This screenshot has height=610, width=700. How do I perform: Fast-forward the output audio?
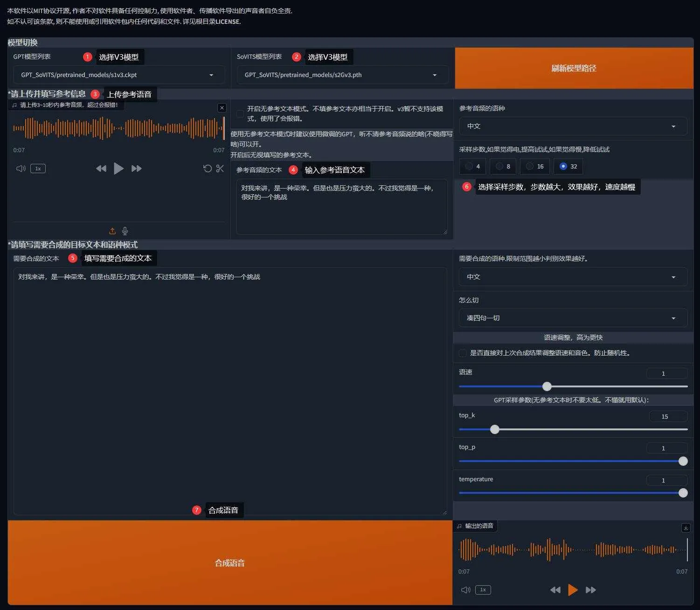[591, 590]
